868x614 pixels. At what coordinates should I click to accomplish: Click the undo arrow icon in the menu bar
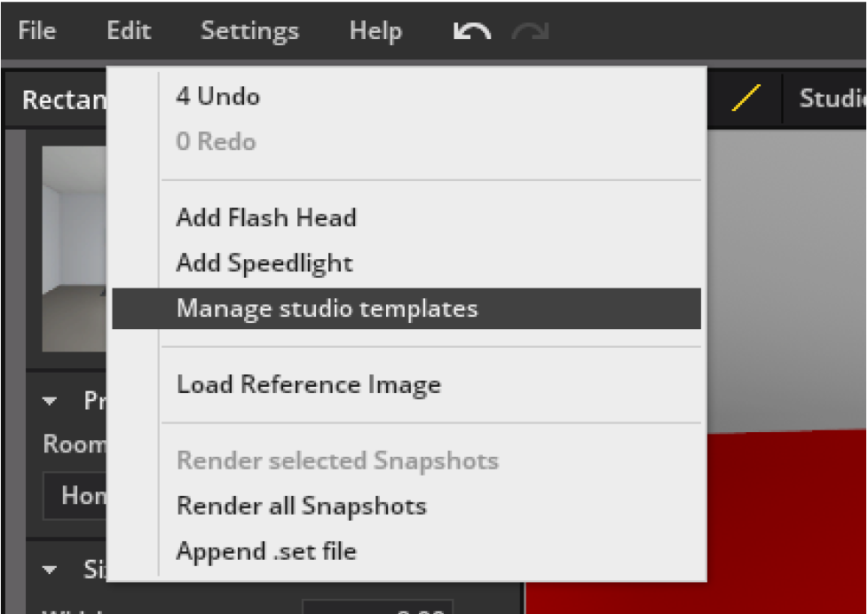472,32
